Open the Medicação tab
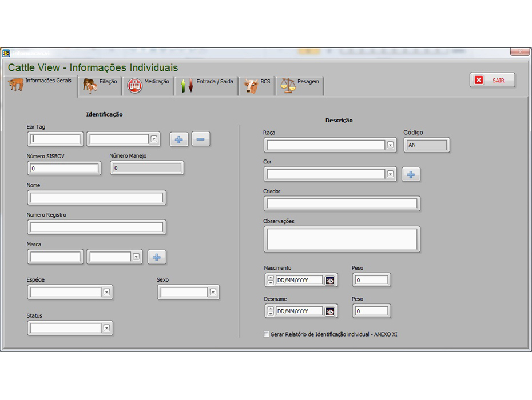 click(149, 85)
